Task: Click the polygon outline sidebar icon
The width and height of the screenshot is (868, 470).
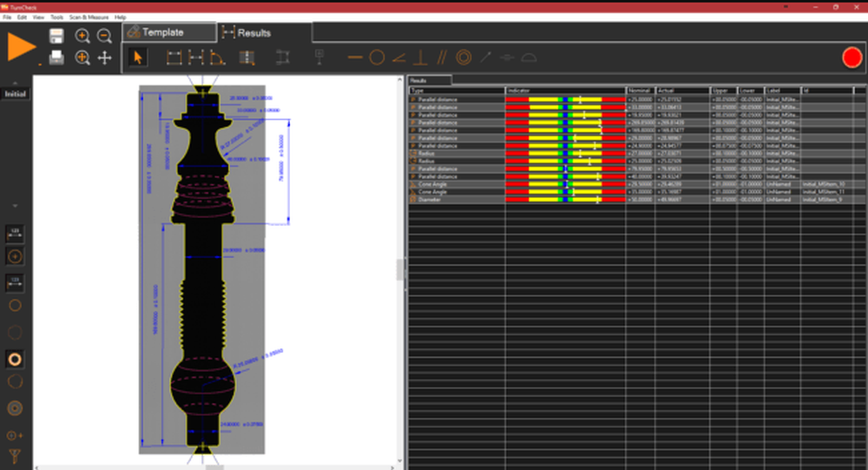Action: tap(15, 381)
